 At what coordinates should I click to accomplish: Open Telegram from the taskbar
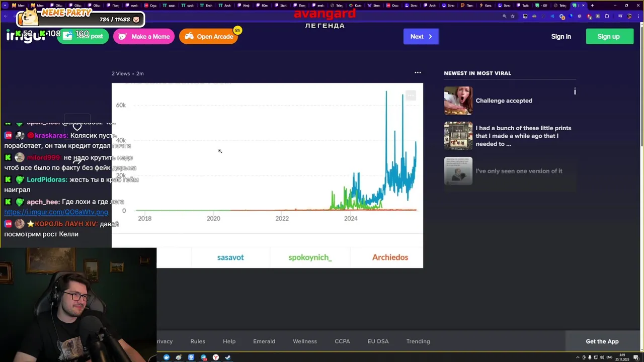[x=203, y=357]
